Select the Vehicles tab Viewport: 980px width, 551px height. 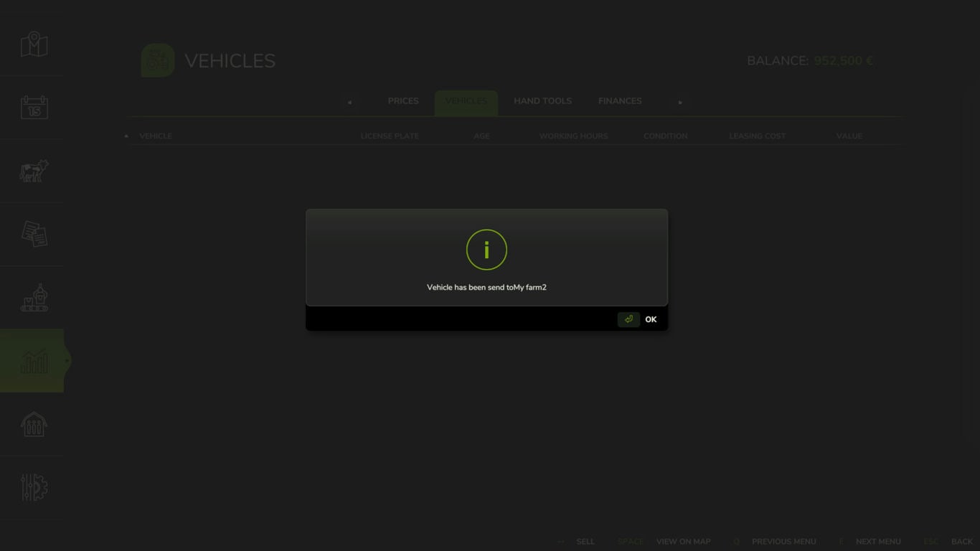pyautogui.click(x=466, y=101)
